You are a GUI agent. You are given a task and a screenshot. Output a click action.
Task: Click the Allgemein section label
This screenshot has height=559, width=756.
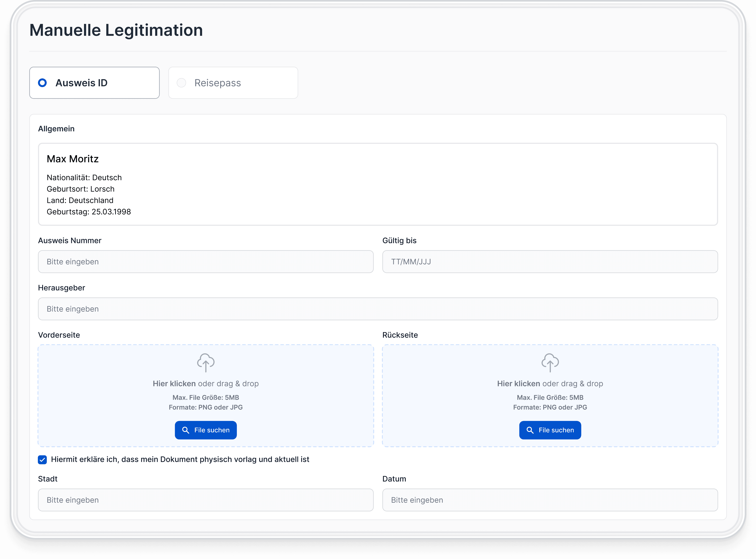point(56,128)
